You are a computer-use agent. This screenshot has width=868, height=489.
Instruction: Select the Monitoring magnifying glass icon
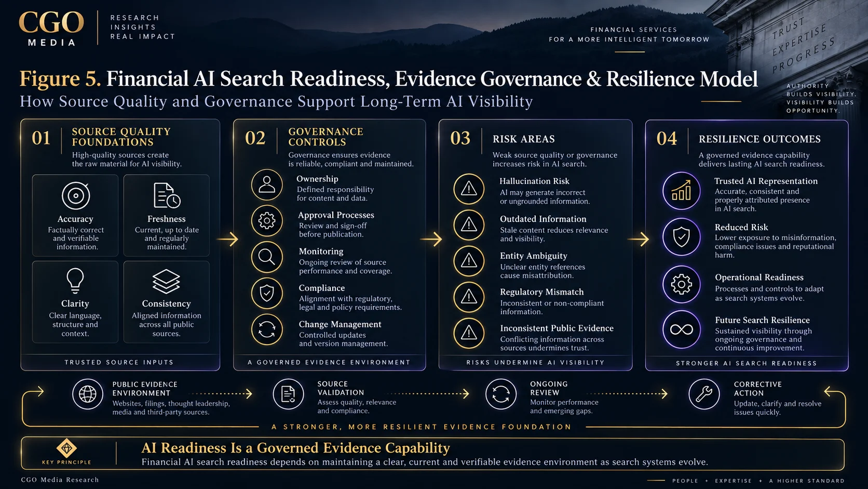coord(267,257)
